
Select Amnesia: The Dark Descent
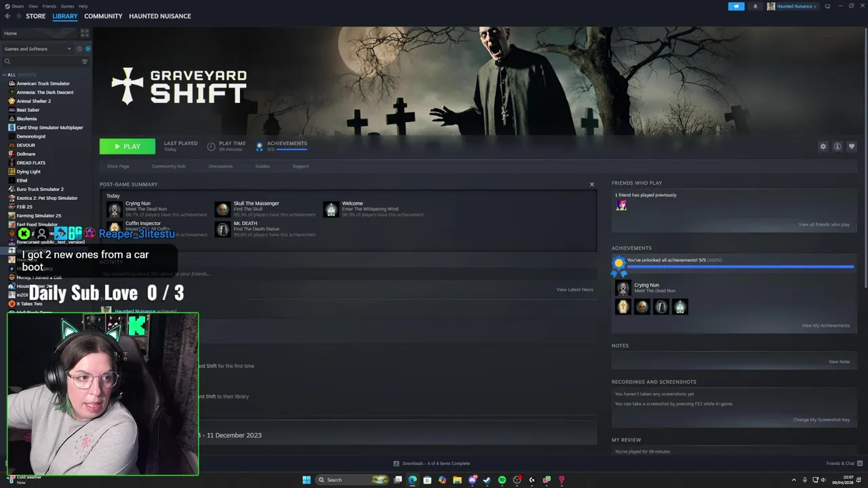[x=46, y=92]
